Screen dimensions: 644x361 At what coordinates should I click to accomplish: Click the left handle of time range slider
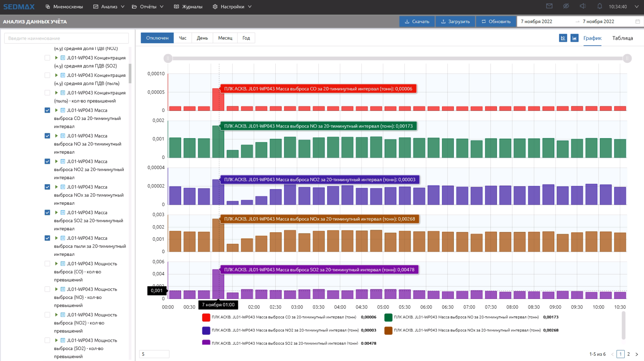pos(168,58)
